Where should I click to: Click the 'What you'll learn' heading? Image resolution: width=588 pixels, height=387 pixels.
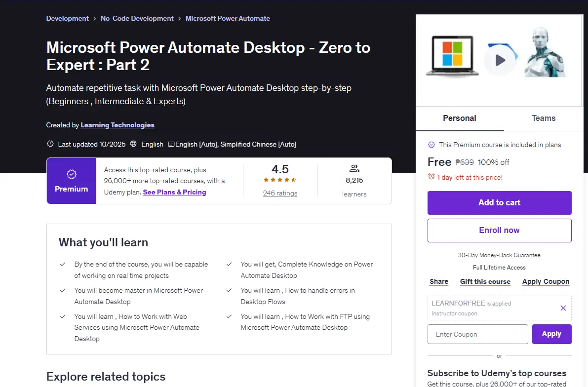(x=104, y=243)
